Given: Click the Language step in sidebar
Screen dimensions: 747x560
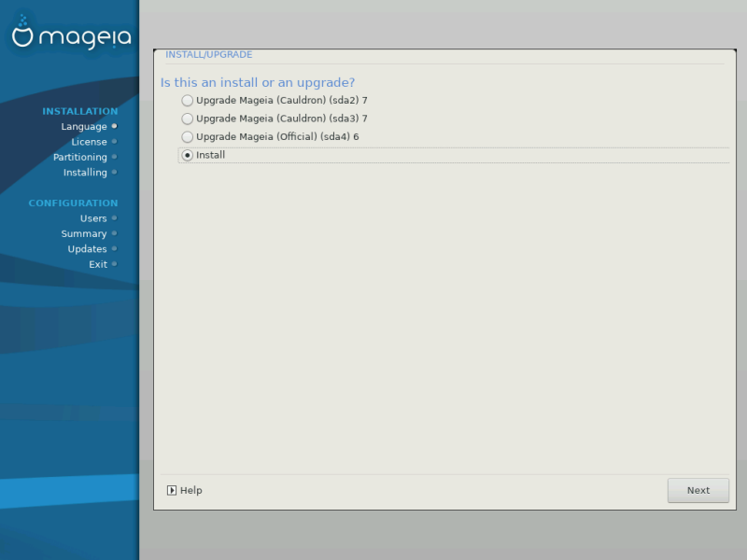Looking at the screenshot, I should click(84, 127).
